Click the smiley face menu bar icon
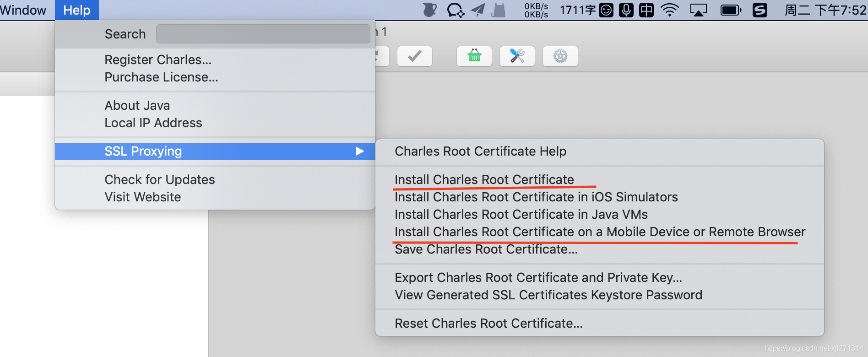This screenshot has height=357, width=868. [606, 10]
